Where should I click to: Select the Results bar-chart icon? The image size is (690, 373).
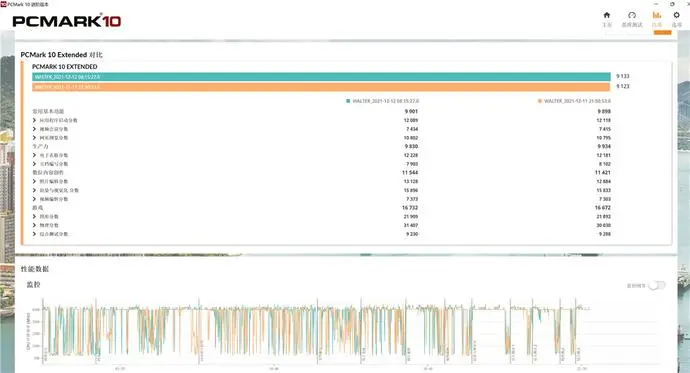point(657,15)
